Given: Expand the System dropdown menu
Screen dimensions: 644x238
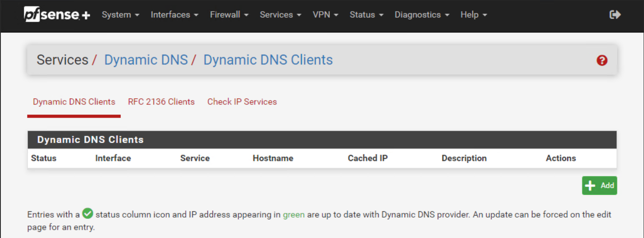Looking at the screenshot, I should [120, 15].
